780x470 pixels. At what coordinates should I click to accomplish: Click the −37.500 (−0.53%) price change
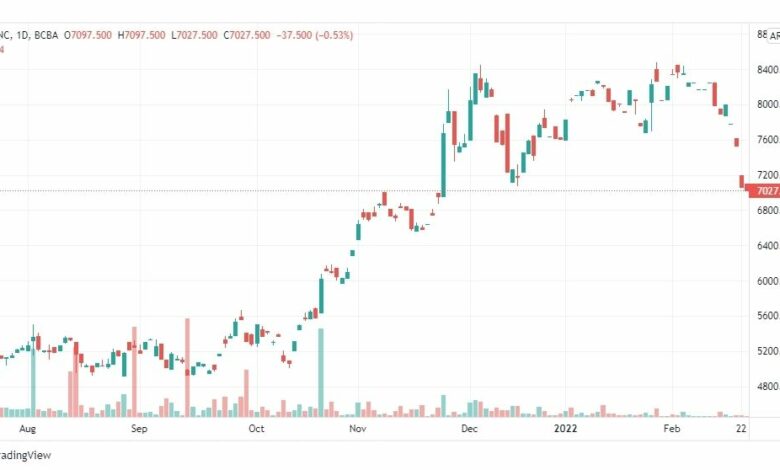click(x=314, y=35)
